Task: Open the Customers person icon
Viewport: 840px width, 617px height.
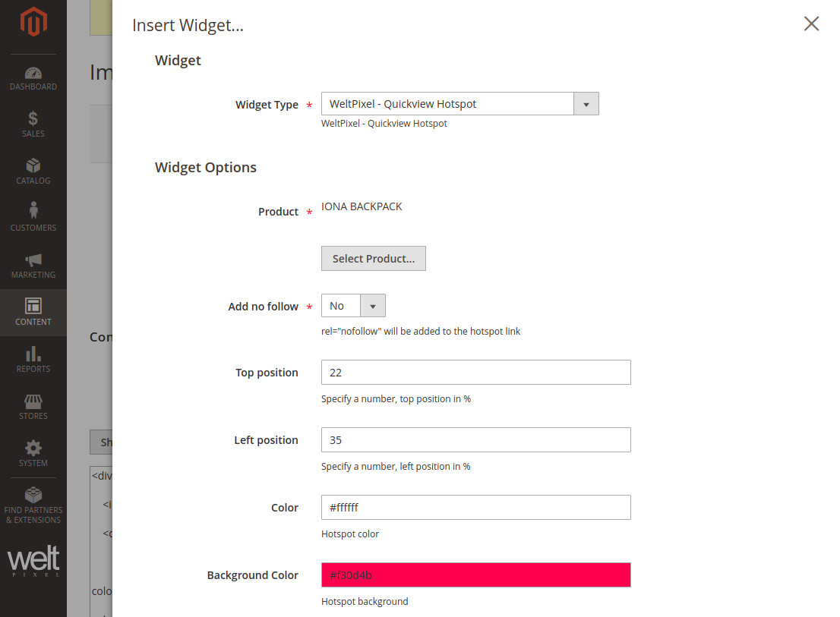Action: [x=33, y=211]
